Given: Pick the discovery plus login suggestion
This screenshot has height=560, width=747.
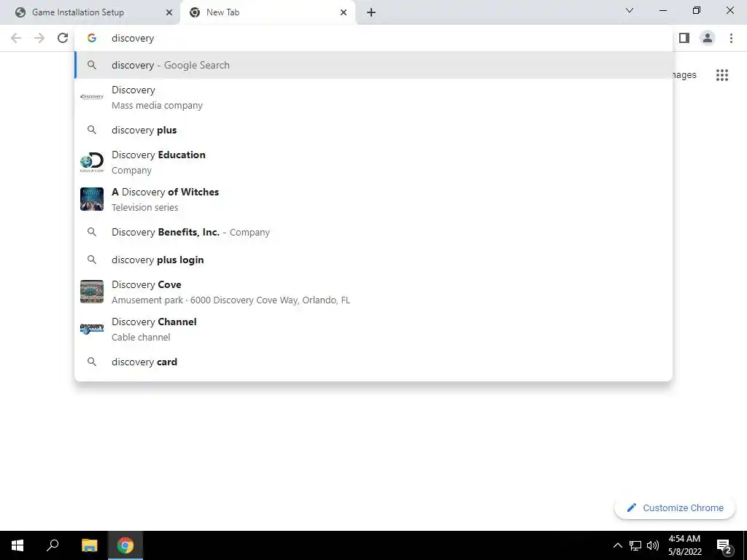Looking at the screenshot, I should tap(373, 260).
